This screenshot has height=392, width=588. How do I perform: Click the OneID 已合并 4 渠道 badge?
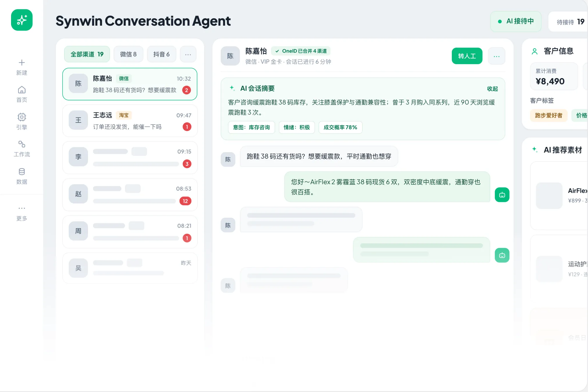(301, 51)
